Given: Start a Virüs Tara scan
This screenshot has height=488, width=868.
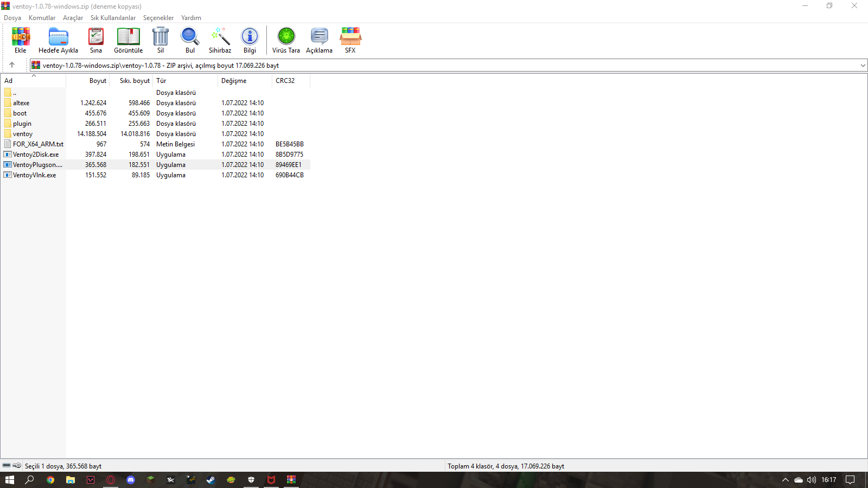Looking at the screenshot, I should [x=286, y=36].
